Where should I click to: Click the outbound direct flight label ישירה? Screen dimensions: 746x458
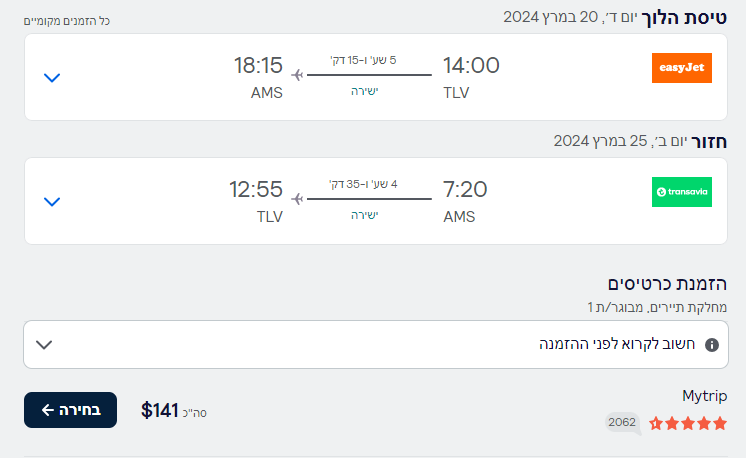(364, 91)
